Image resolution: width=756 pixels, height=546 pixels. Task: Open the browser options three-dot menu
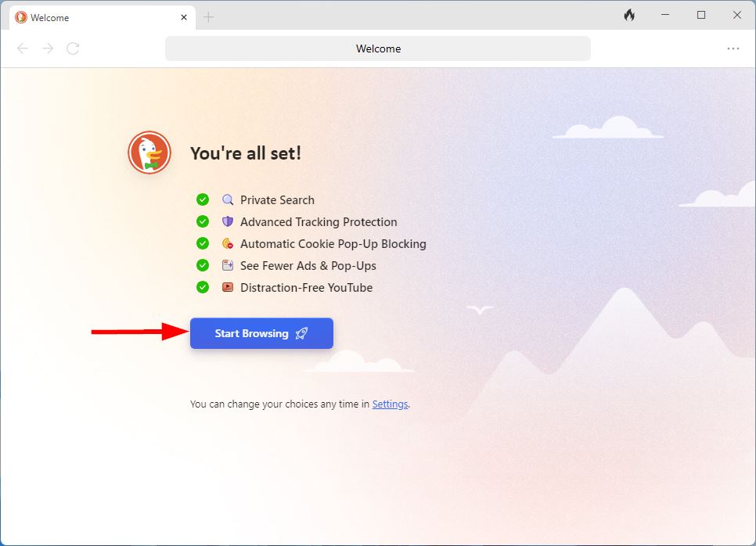733,48
